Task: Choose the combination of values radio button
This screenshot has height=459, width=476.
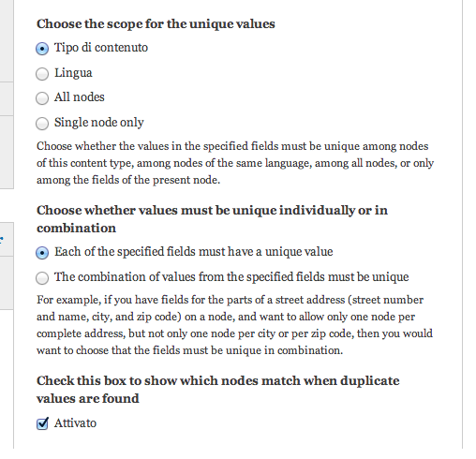Action: [42, 278]
